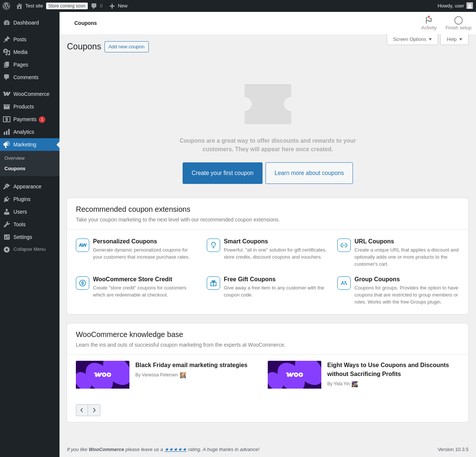Screen dimensions: 476x457
Task: Click the WordPress logo in admin bar
Action: (6, 6)
